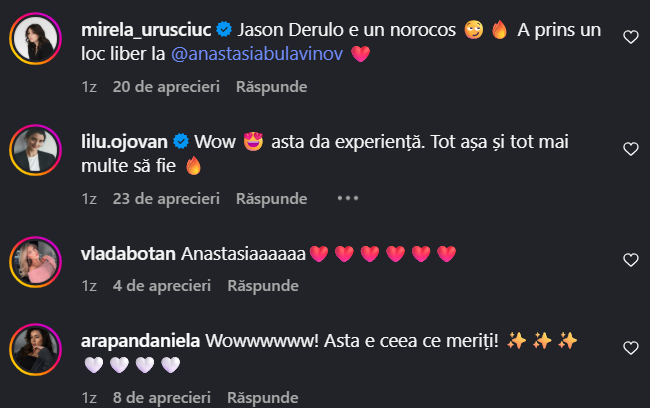650x408 pixels.
Task: Click username arapandaniela
Action: point(140,341)
